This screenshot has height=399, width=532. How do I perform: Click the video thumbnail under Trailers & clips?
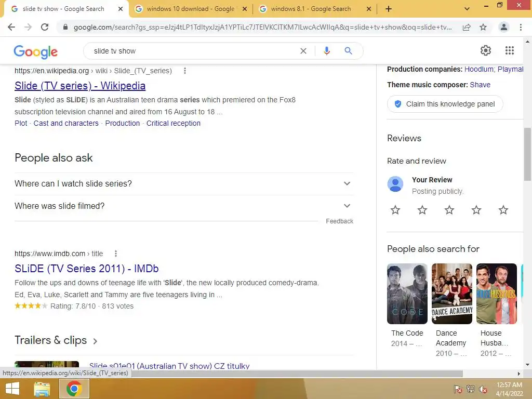point(47,365)
